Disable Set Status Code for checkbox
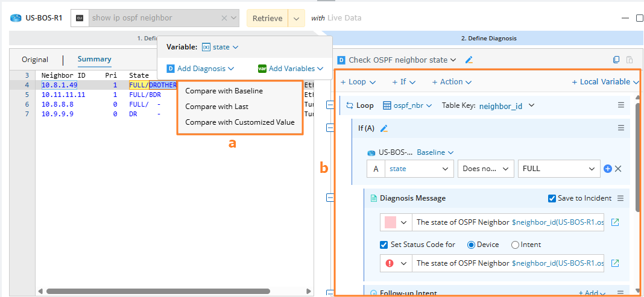The image size is (644, 297). [384, 245]
